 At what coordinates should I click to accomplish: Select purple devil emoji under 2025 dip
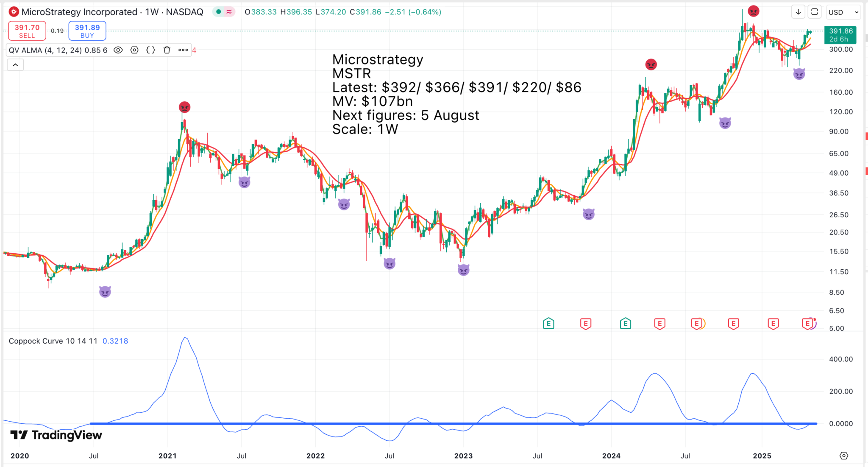pyautogui.click(x=799, y=74)
